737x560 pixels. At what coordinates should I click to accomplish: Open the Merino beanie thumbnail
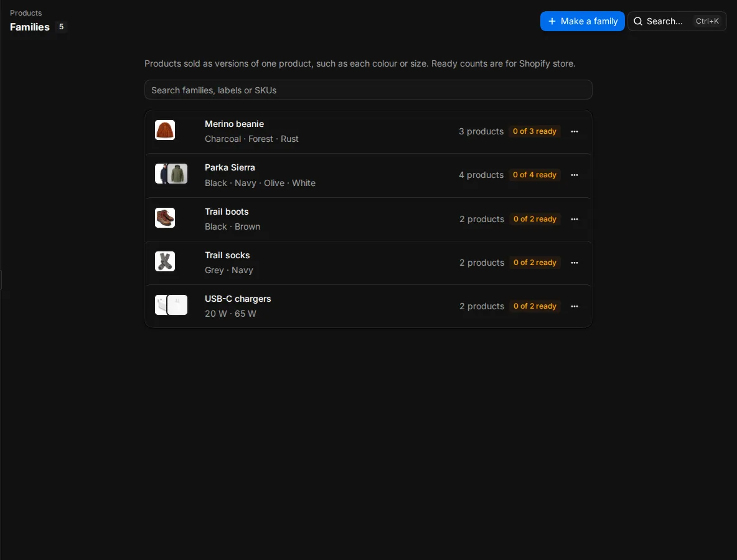coord(165,130)
